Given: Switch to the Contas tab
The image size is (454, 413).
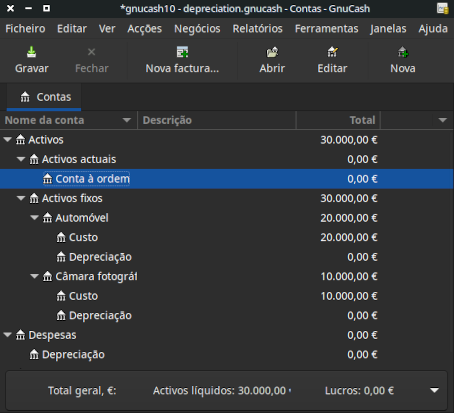Looking at the screenshot, I should pyautogui.click(x=44, y=97).
